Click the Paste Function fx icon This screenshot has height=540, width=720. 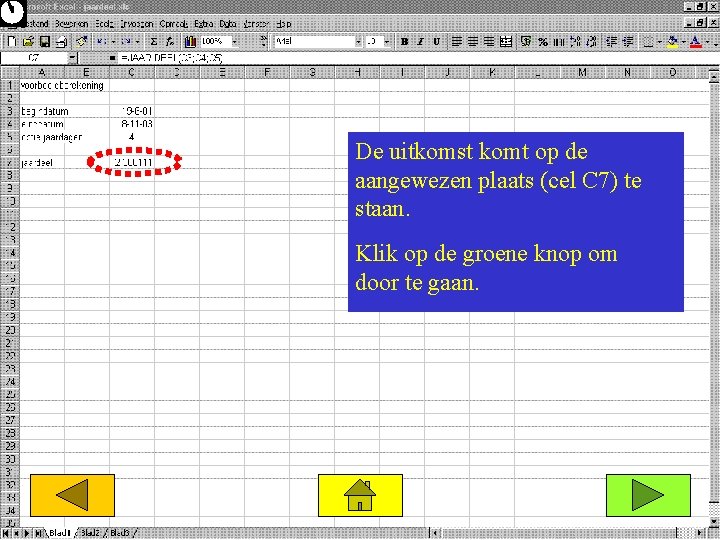[170, 42]
